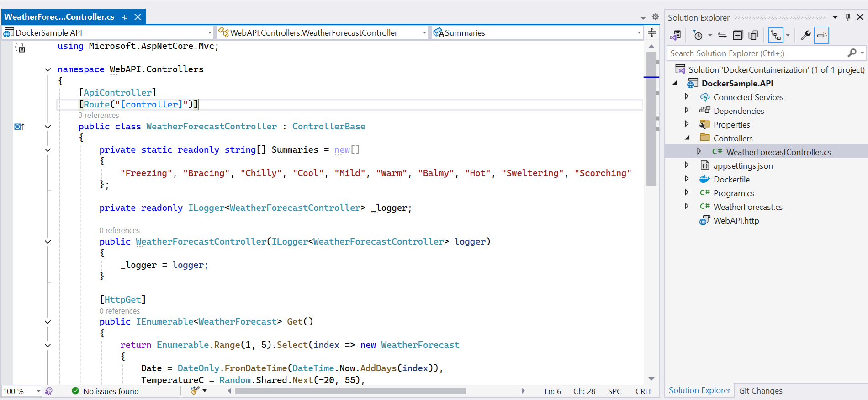
Task: Expand the Dockerfile node
Action: [x=687, y=179]
